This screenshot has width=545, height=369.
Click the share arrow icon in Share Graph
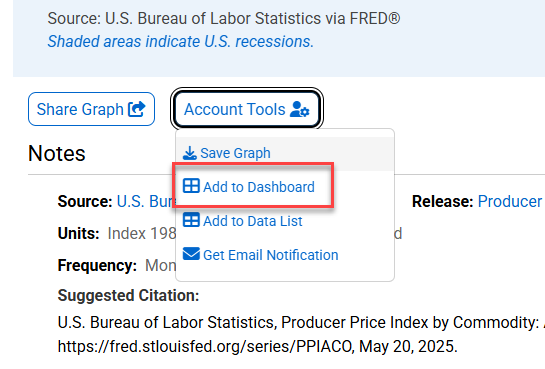tap(137, 109)
